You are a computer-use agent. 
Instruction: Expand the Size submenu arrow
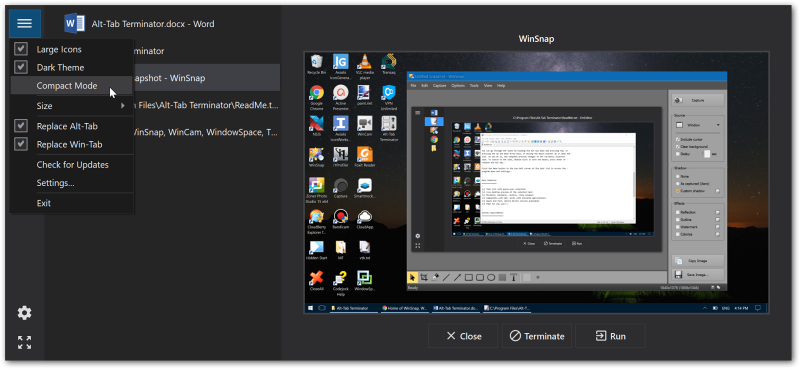[x=122, y=106]
